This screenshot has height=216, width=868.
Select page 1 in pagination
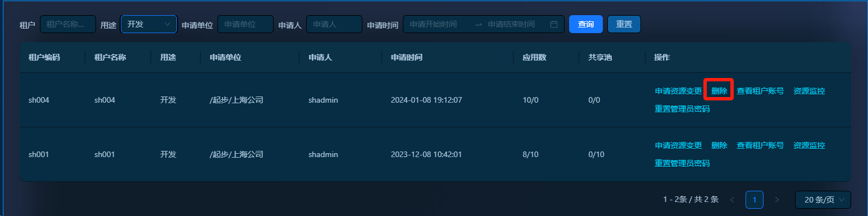[755, 200]
